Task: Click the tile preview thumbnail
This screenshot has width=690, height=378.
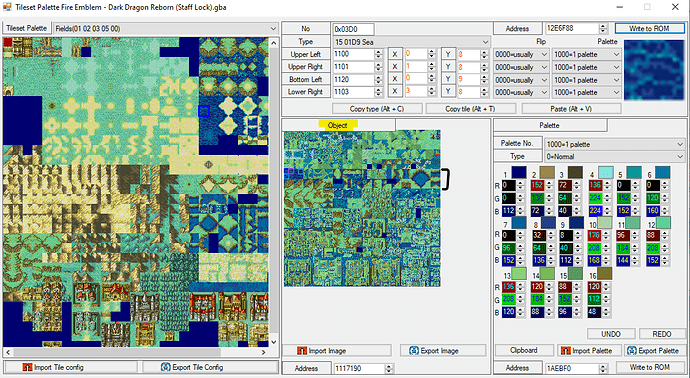Action: point(654,70)
